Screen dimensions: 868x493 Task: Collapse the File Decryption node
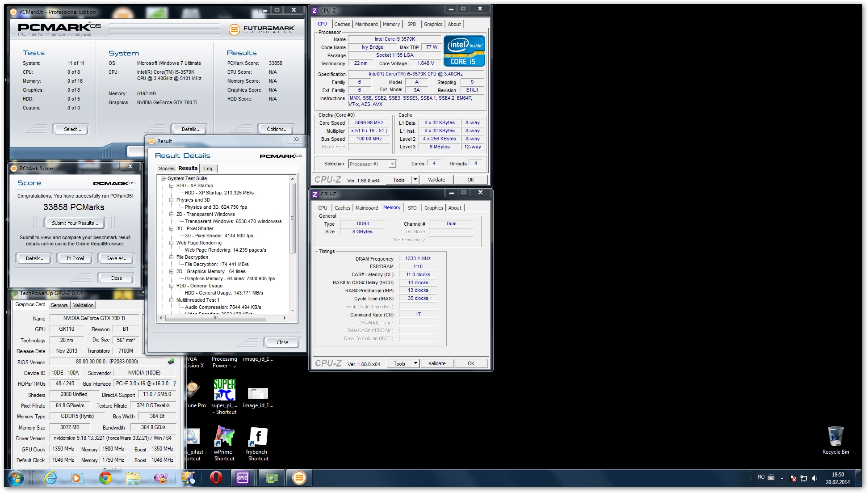coord(172,257)
